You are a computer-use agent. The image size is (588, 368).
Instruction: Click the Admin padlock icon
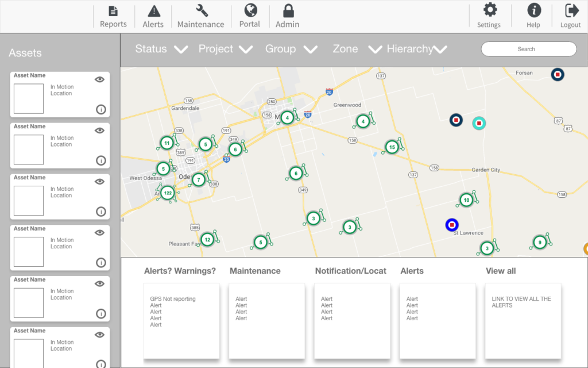[x=288, y=11]
